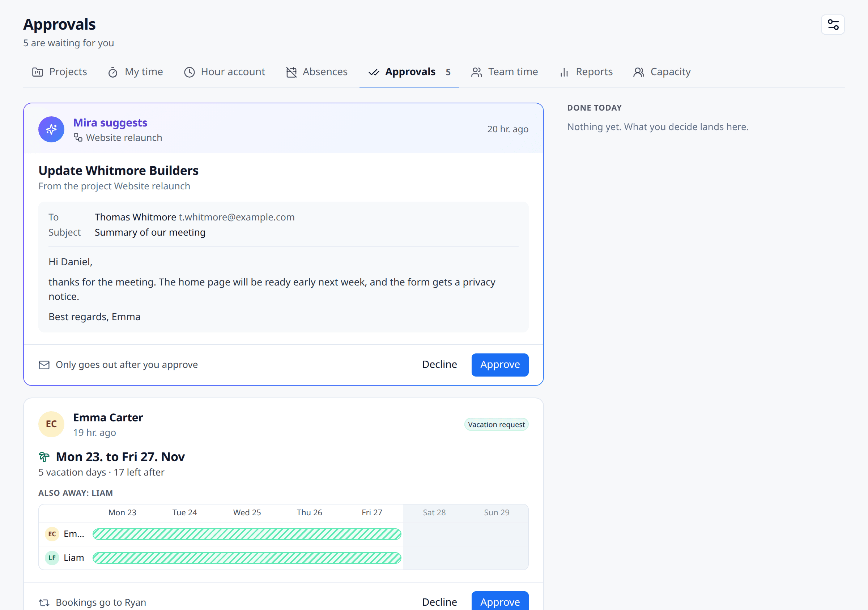Approve Emma Carter's vacation request
The height and width of the screenshot is (610, 868).
(x=500, y=601)
